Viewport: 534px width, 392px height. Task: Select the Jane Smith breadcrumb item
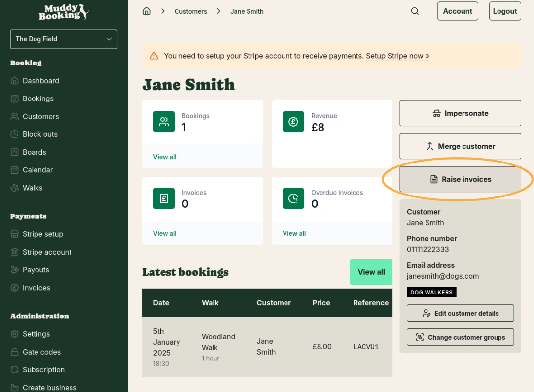pos(247,11)
